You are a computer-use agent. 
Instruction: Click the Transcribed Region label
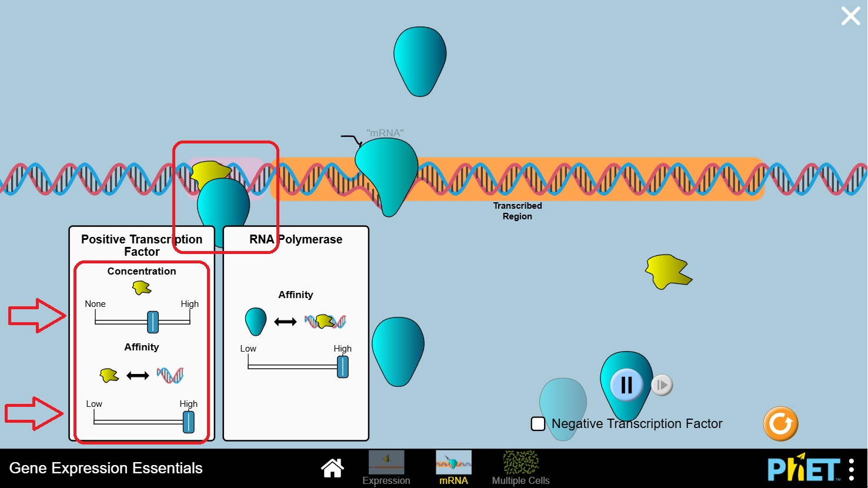(x=518, y=211)
